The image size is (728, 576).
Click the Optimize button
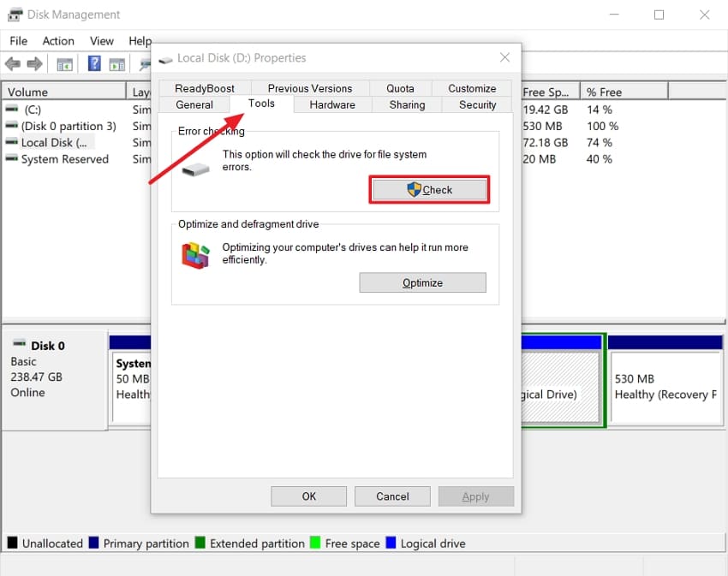[422, 282]
